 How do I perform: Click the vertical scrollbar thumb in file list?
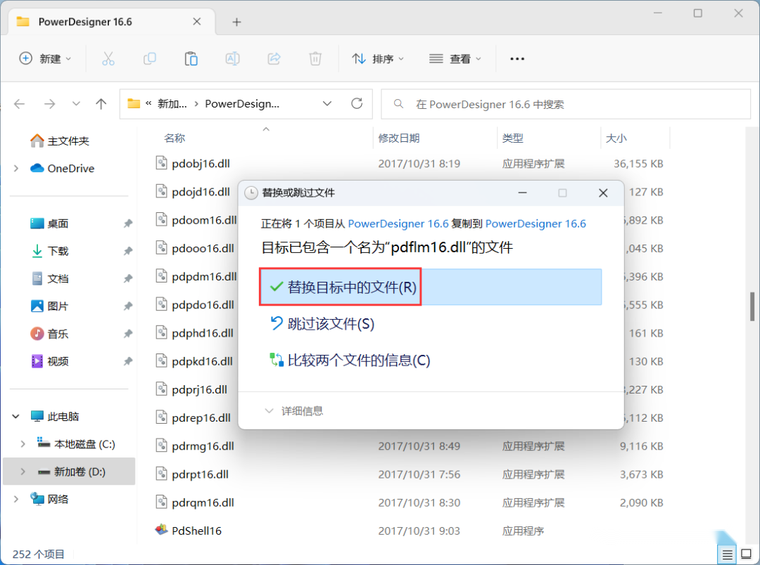(752, 306)
